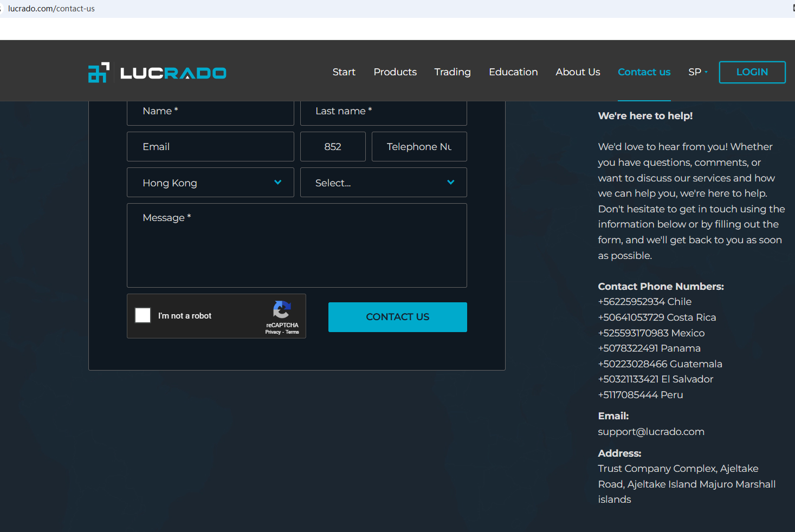Open the Start menu item
The width and height of the screenshot is (795, 532).
click(x=344, y=72)
